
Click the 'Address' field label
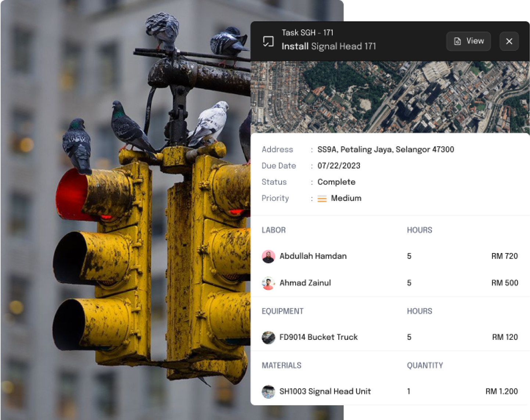point(277,150)
